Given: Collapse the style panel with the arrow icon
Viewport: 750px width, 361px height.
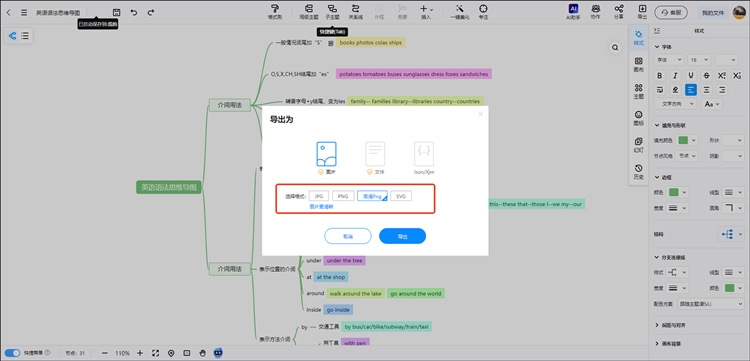Looking at the screenshot, I should click(657, 31).
